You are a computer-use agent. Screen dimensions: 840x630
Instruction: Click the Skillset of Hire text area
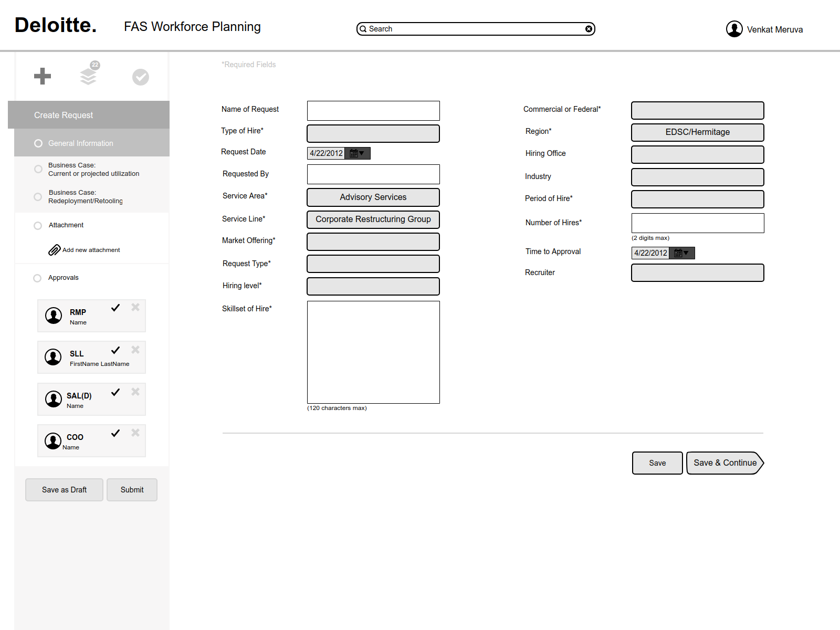[373, 352]
